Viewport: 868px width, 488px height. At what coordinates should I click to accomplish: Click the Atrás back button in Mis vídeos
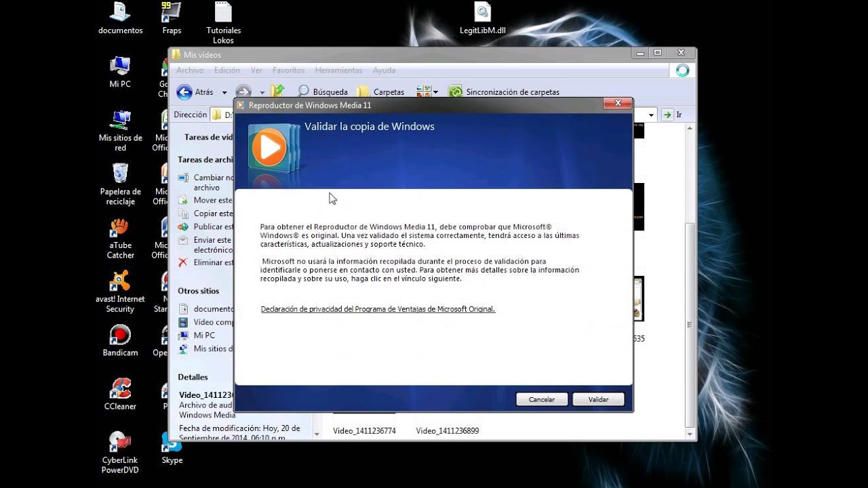coord(195,92)
